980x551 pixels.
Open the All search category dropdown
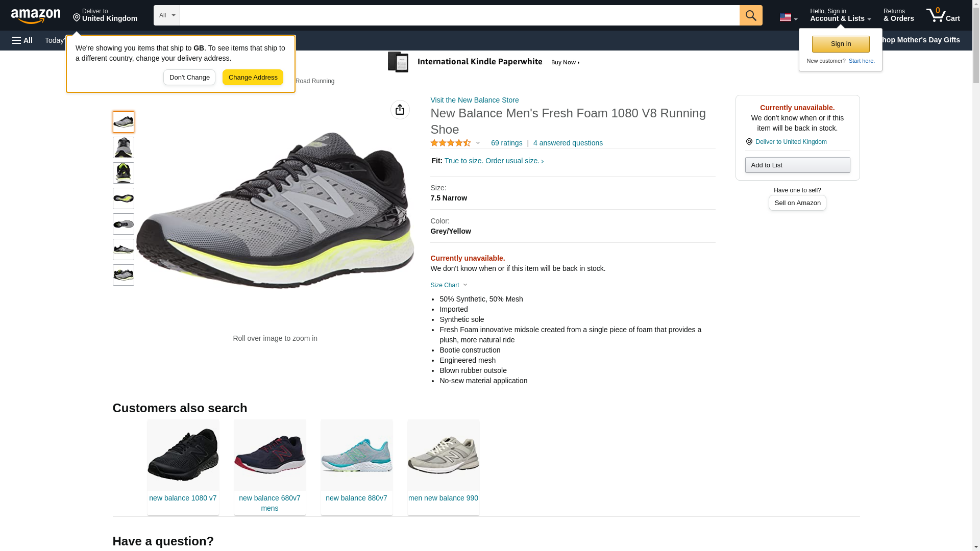166,15
